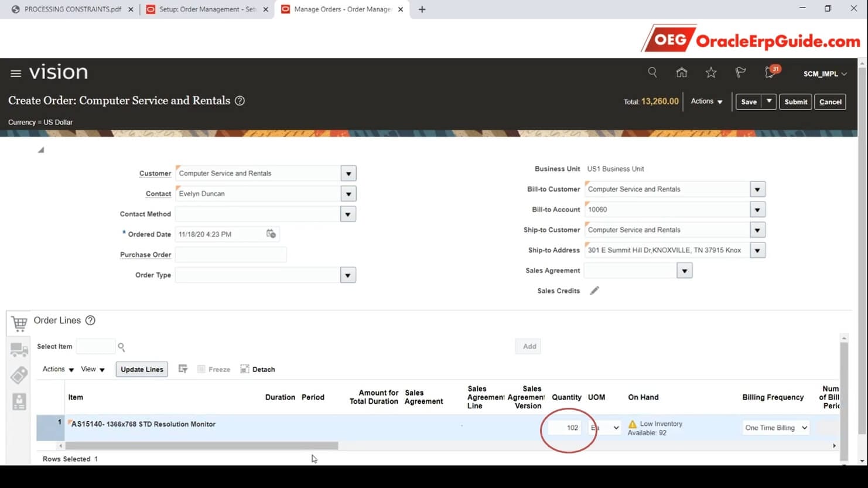Open notifications bell with 31 badge
The image size is (868, 488).
pos(771,71)
